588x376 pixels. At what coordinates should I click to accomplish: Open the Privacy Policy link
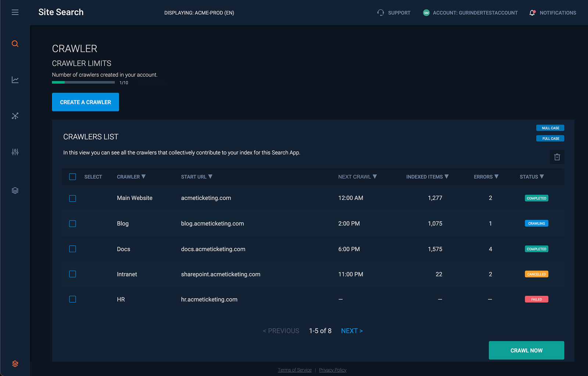pos(333,370)
